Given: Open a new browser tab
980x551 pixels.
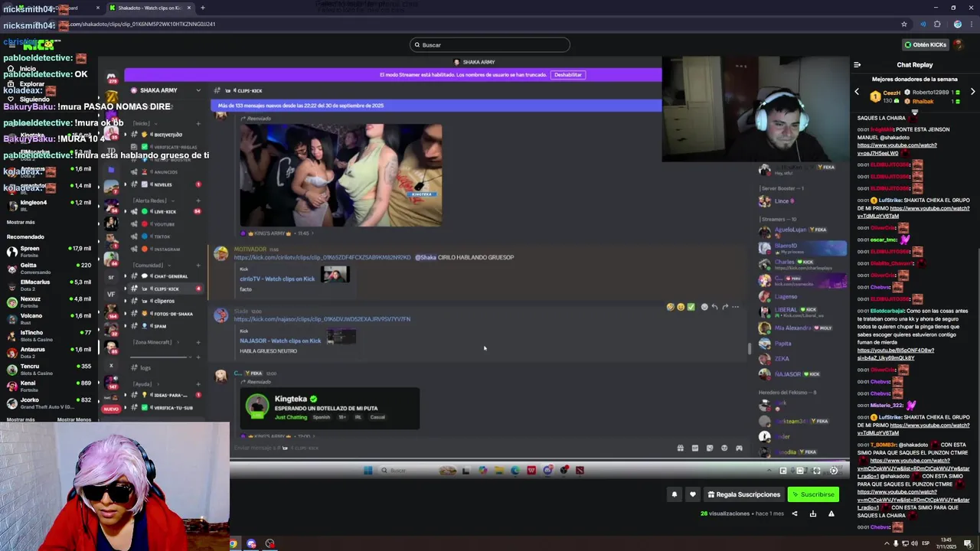Looking at the screenshot, I should pyautogui.click(x=203, y=8).
